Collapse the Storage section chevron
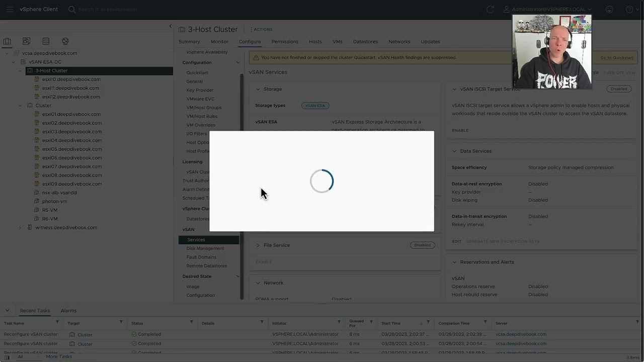644x362 pixels. pyautogui.click(x=258, y=89)
